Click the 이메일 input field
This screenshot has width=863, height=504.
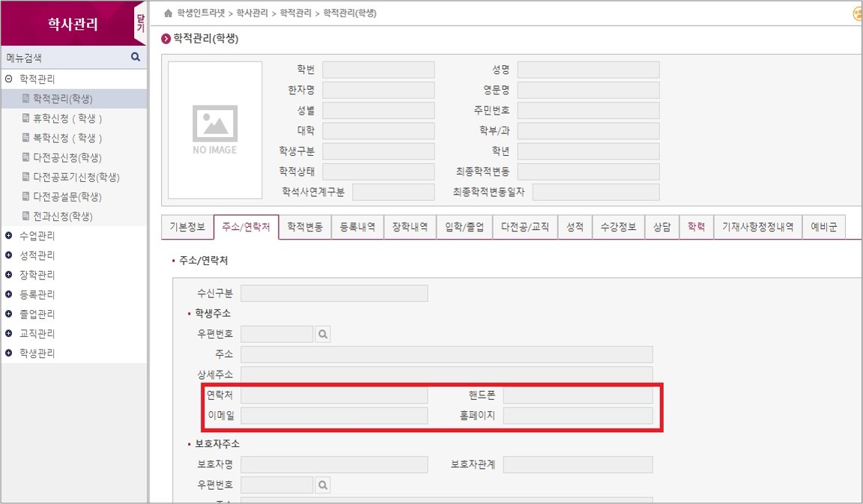coord(334,416)
